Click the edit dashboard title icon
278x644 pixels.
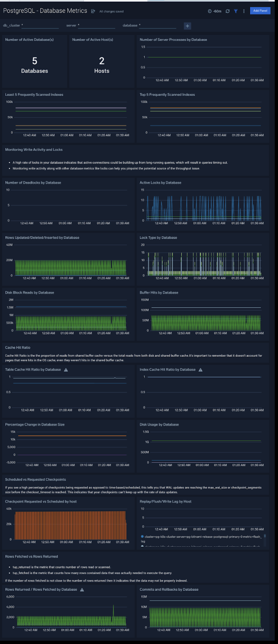click(93, 11)
